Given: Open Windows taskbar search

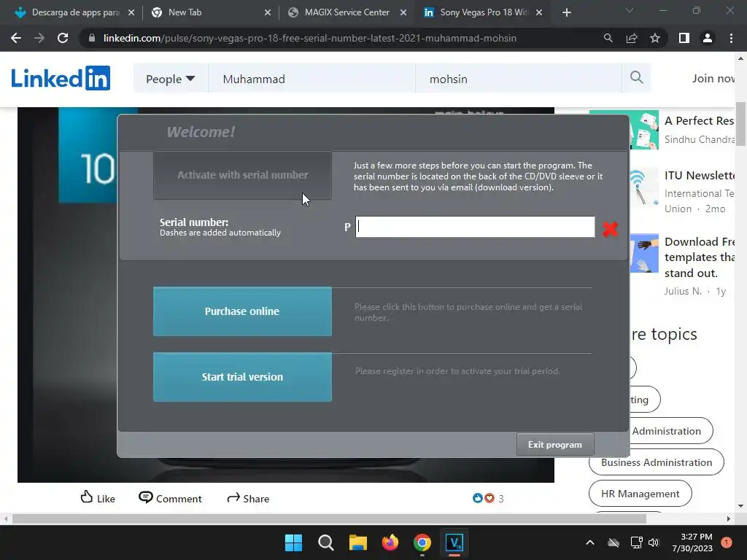Looking at the screenshot, I should point(326,542).
